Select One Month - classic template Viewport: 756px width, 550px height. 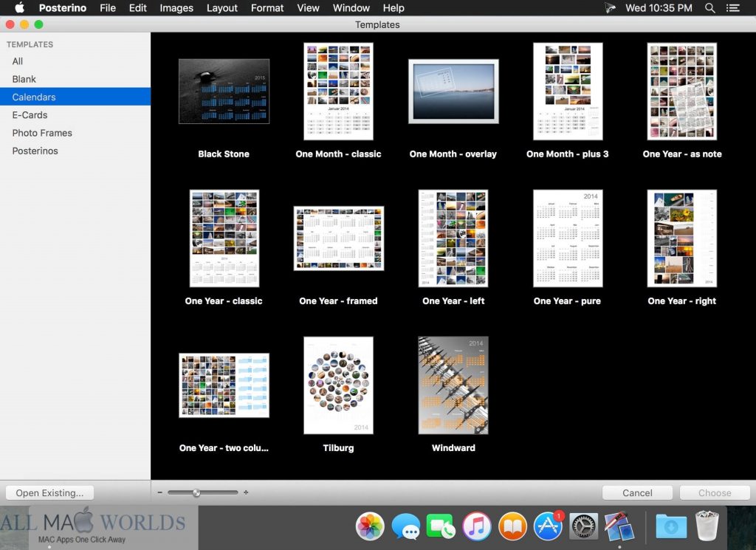tap(338, 92)
